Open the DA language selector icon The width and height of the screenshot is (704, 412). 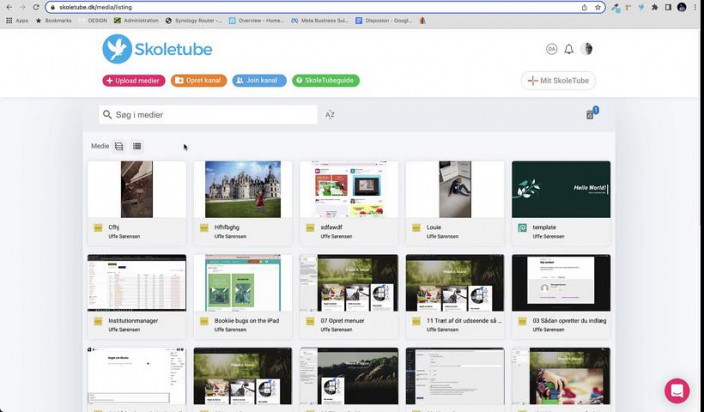pyautogui.click(x=552, y=49)
